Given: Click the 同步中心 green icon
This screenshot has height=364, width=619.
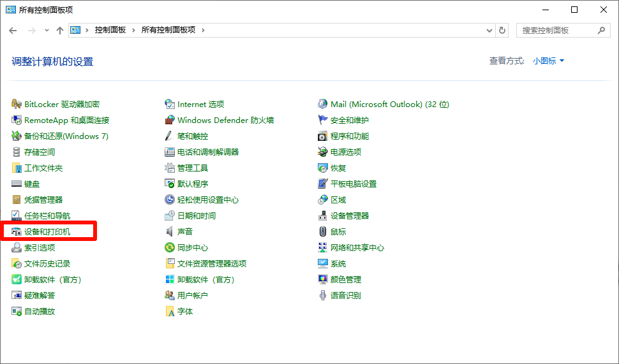Looking at the screenshot, I should click(169, 248).
